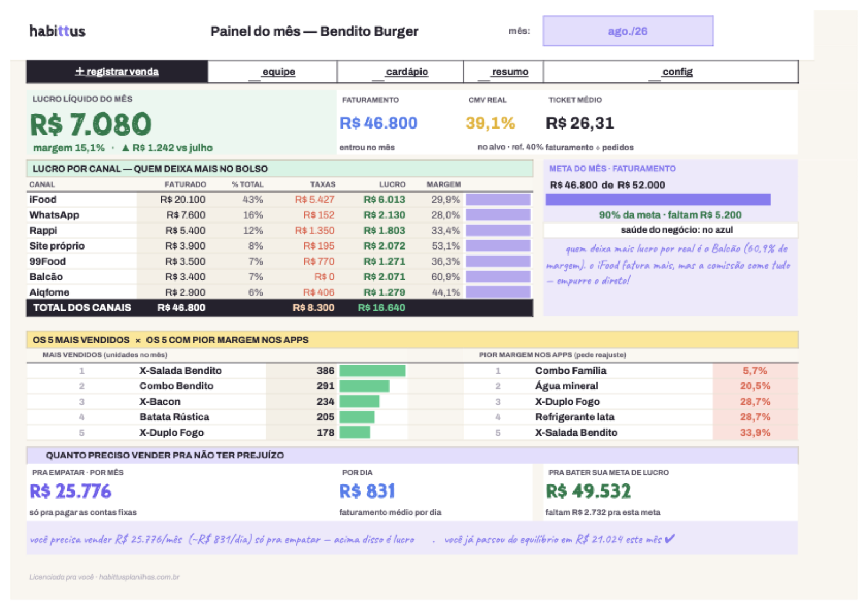The height and width of the screenshot is (613, 868).
Task: Select iFood lucro value R$ 6.013
Action: (x=384, y=200)
